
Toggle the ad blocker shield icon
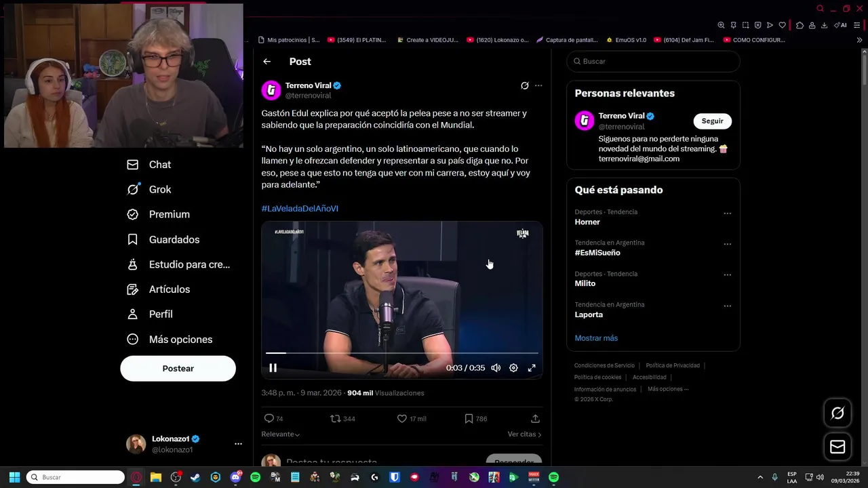[x=757, y=25]
